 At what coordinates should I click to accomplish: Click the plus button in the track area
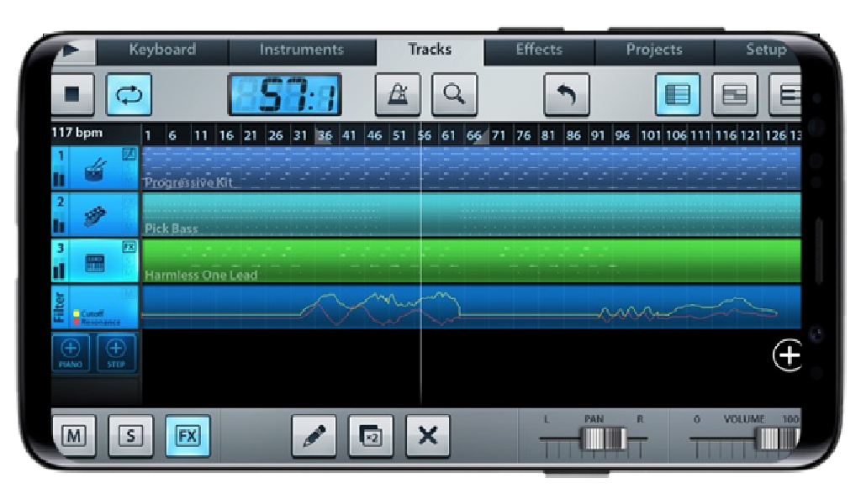(789, 356)
